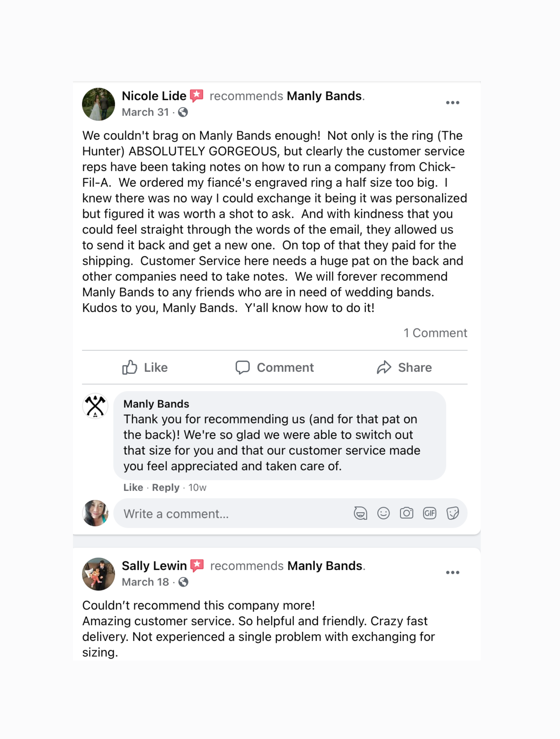Open the Manly Bands axe logo avatar
560x739 pixels.
[x=95, y=406]
